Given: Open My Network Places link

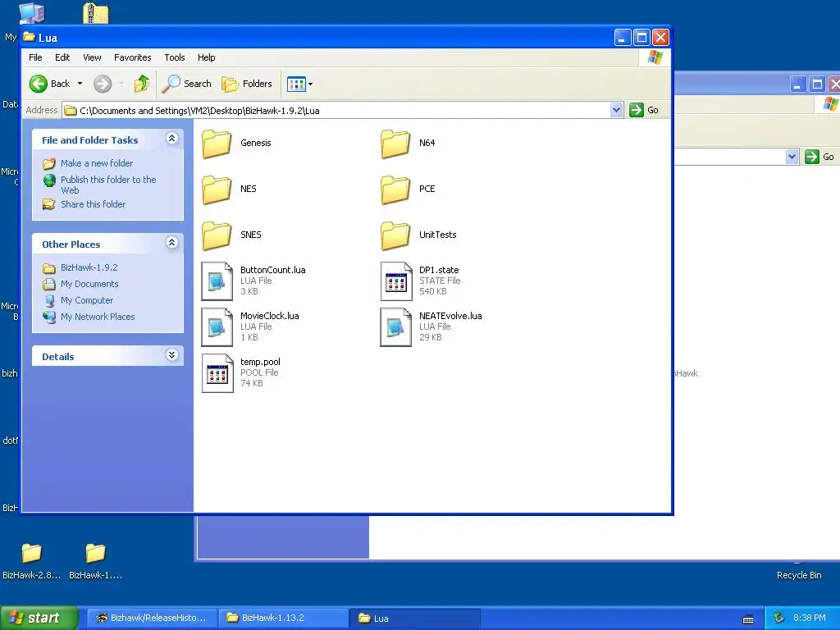Looking at the screenshot, I should tap(98, 317).
